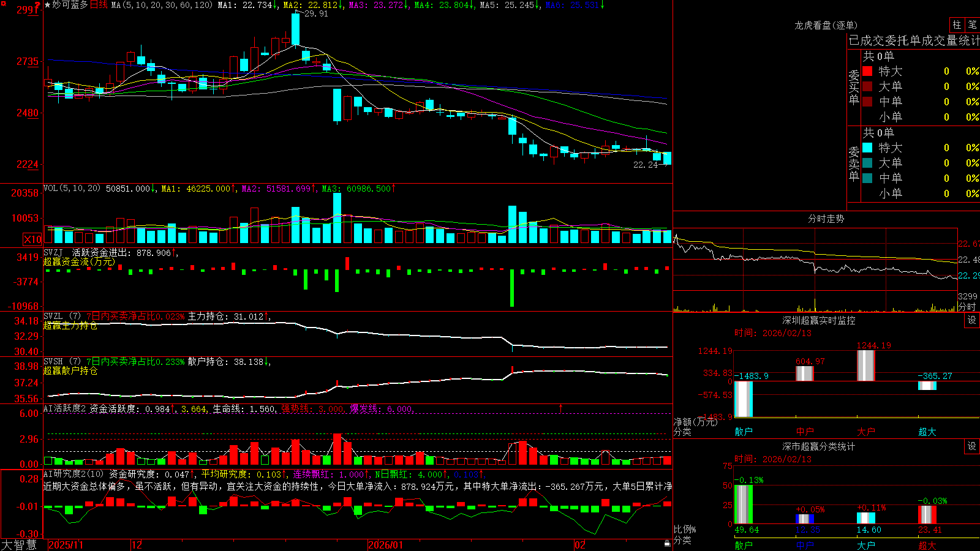Image resolution: width=980 pixels, height=551 pixels.
Task: Click the 2735 price axis label
Action: tap(28, 62)
